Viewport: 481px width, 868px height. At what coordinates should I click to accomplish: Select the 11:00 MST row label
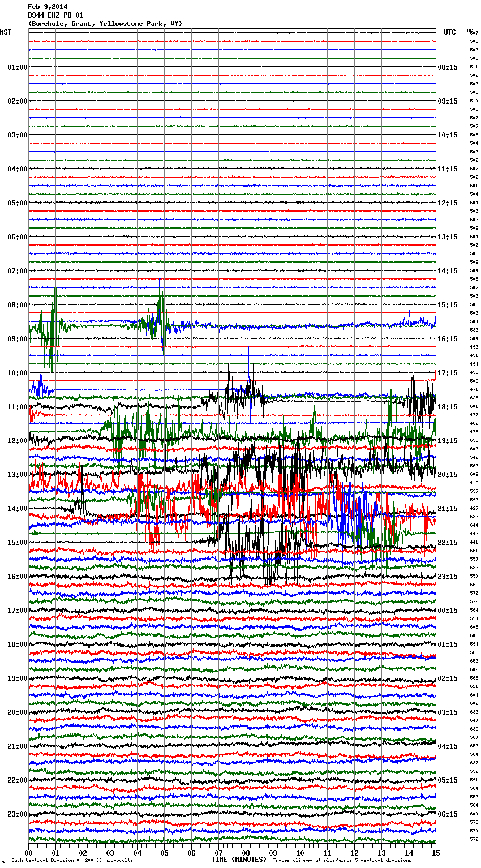point(18,407)
